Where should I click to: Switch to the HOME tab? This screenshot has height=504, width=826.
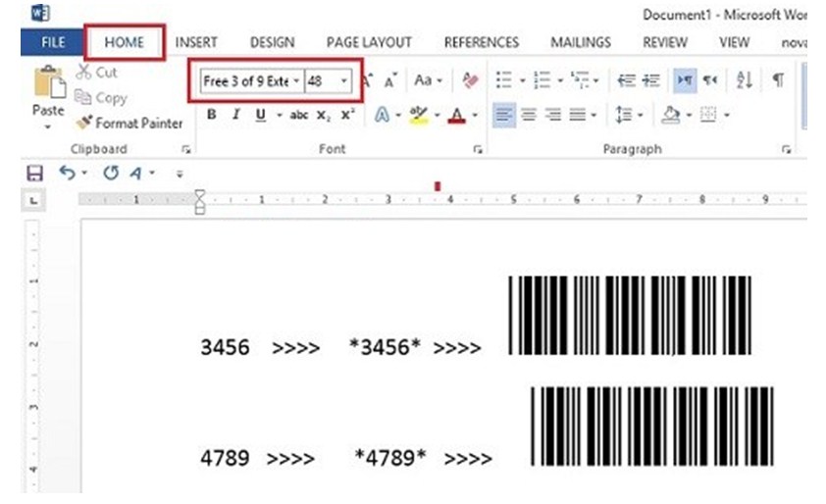(x=125, y=42)
